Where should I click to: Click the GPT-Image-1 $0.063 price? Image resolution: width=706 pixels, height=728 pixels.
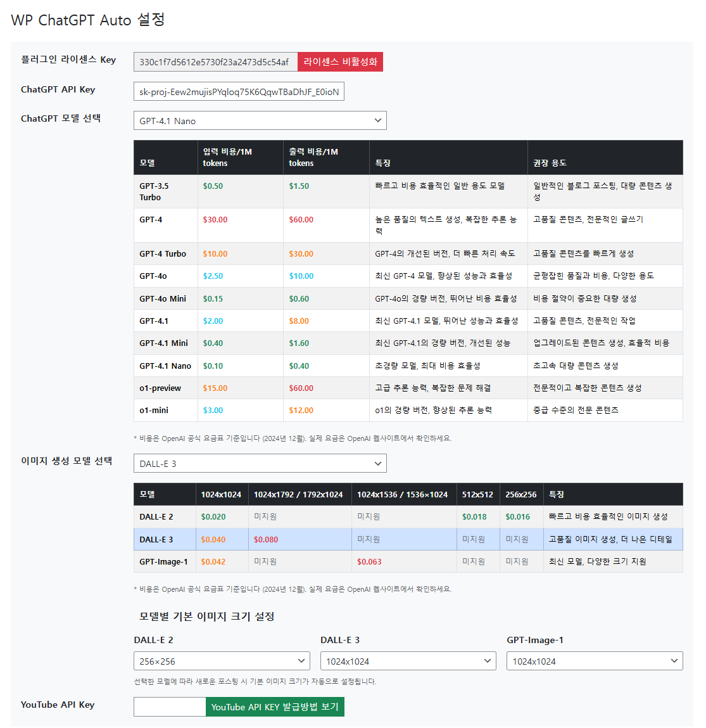(369, 562)
